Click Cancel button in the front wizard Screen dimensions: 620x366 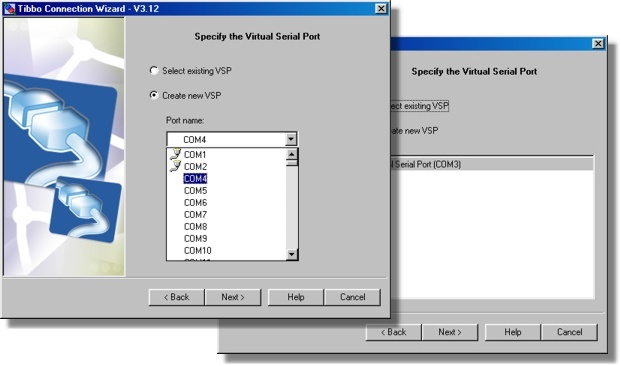click(352, 297)
